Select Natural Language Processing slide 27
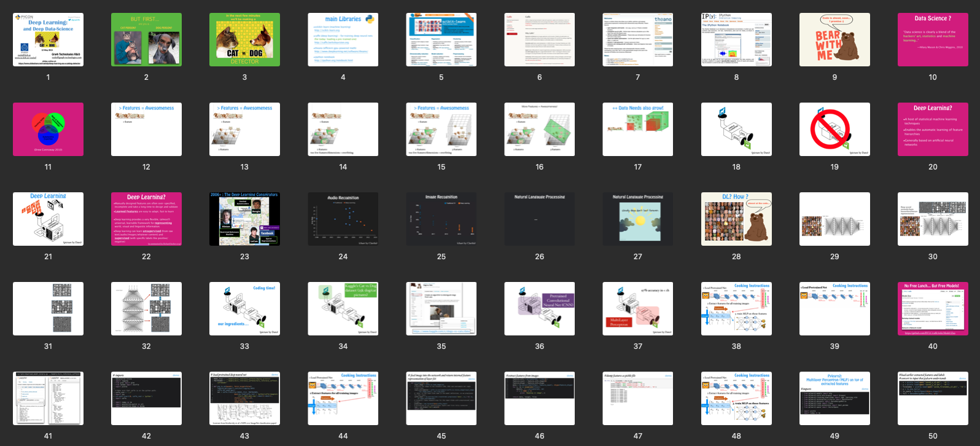Viewport: 980px width, 446px height. (x=637, y=219)
